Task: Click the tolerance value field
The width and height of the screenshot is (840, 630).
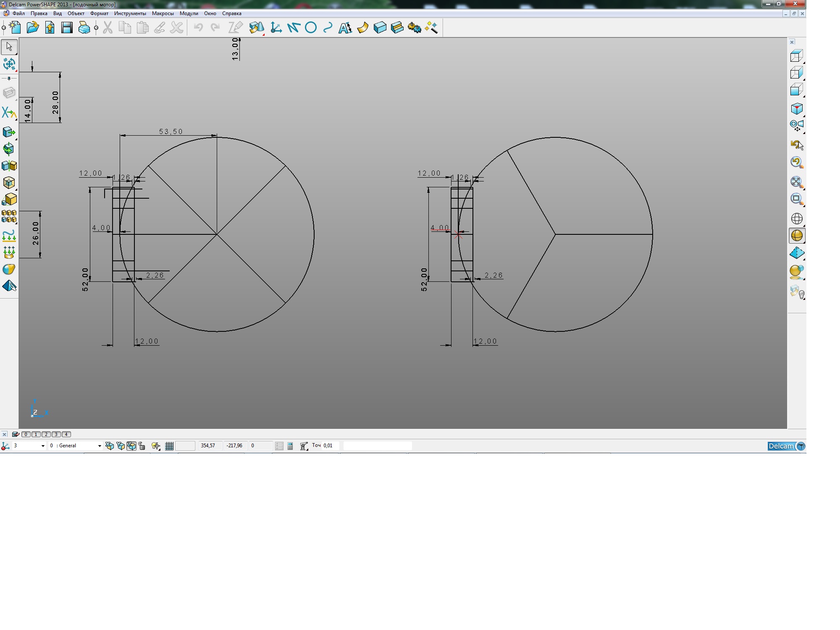Action: pyautogui.click(x=330, y=446)
